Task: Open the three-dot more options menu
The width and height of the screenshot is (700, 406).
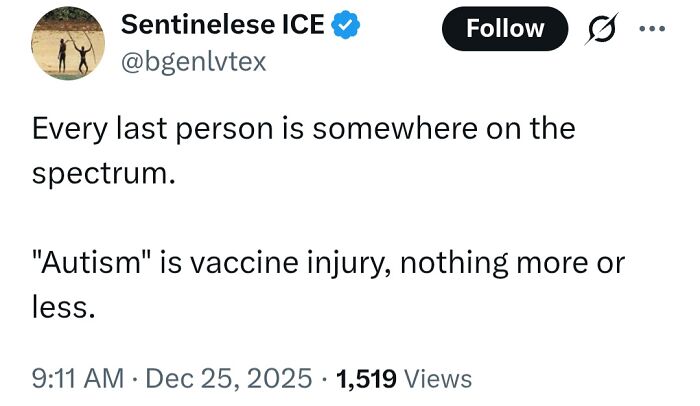Action: [654, 30]
